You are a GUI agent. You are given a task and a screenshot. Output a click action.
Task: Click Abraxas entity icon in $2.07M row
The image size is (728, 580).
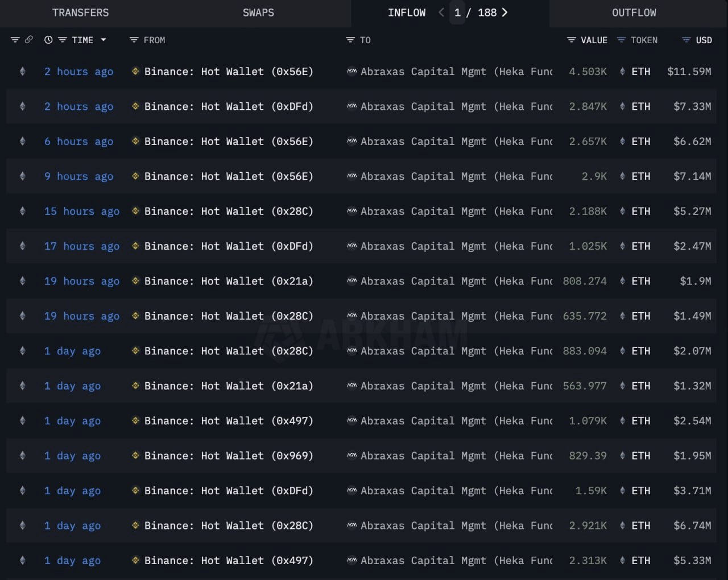pos(352,351)
